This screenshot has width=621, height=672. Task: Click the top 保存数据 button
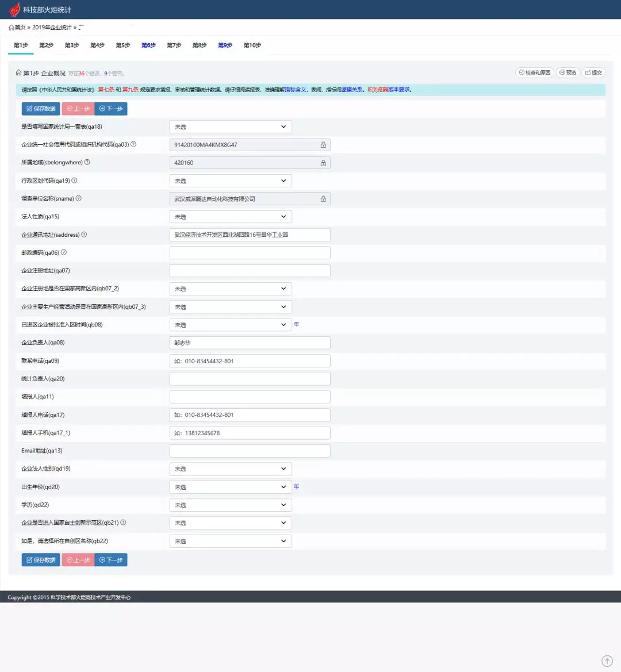(41, 109)
